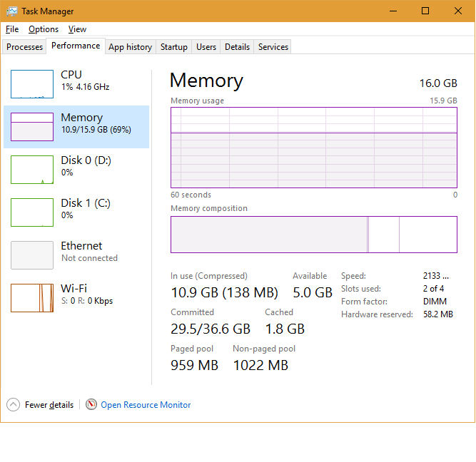Select the Memory 10.9/15.9 GB entry
The width and height of the screenshot is (476, 462).
(x=76, y=127)
